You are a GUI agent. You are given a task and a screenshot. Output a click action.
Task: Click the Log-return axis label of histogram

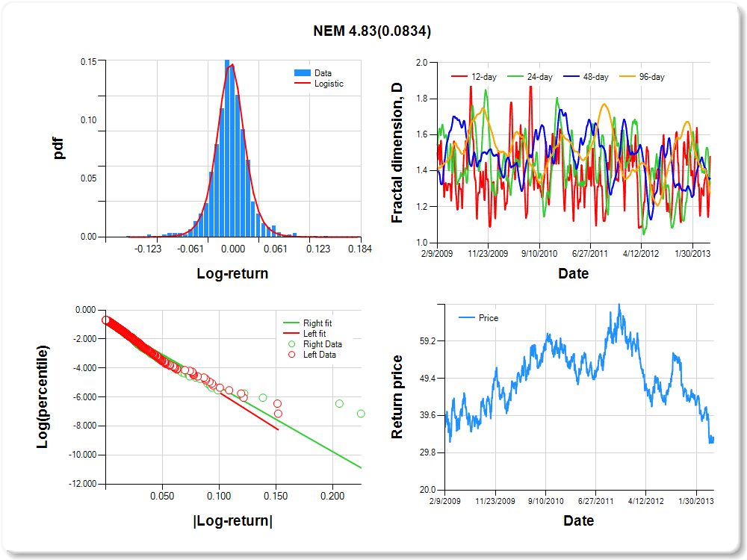pos(232,273)
